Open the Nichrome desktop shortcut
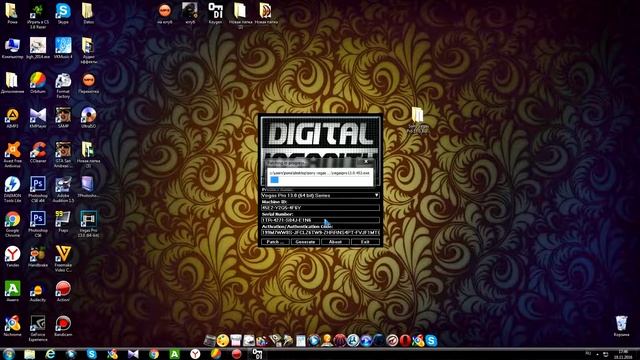Viewport: 640px width, 360px height. click(12, 326)
